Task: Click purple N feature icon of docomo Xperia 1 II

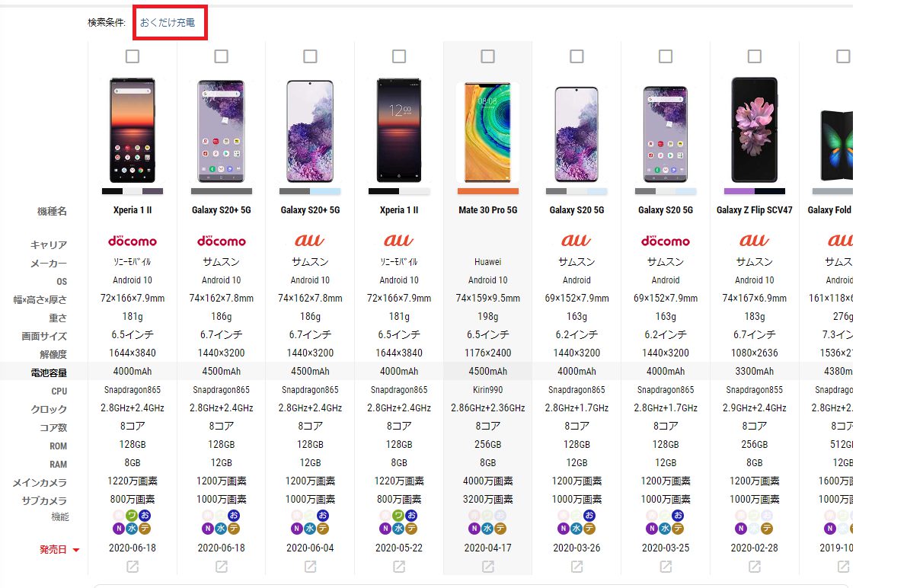Action: pyautogui.click(x=120, y=529)
